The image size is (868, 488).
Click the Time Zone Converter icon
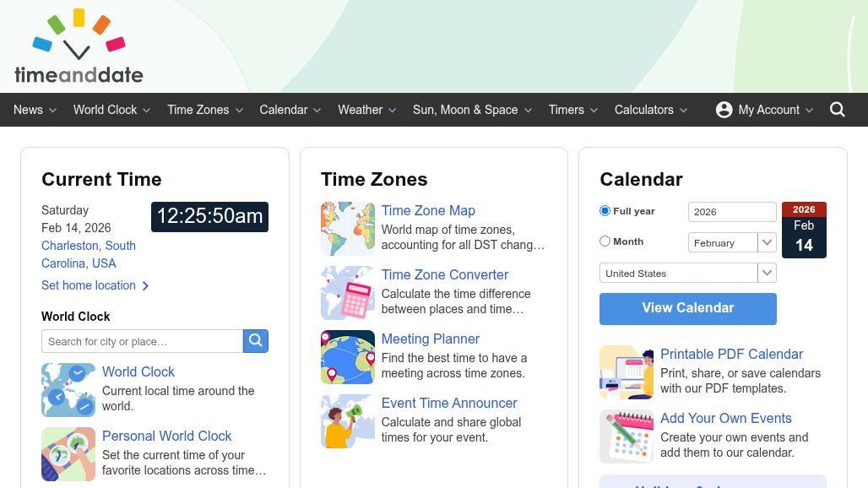347,293
